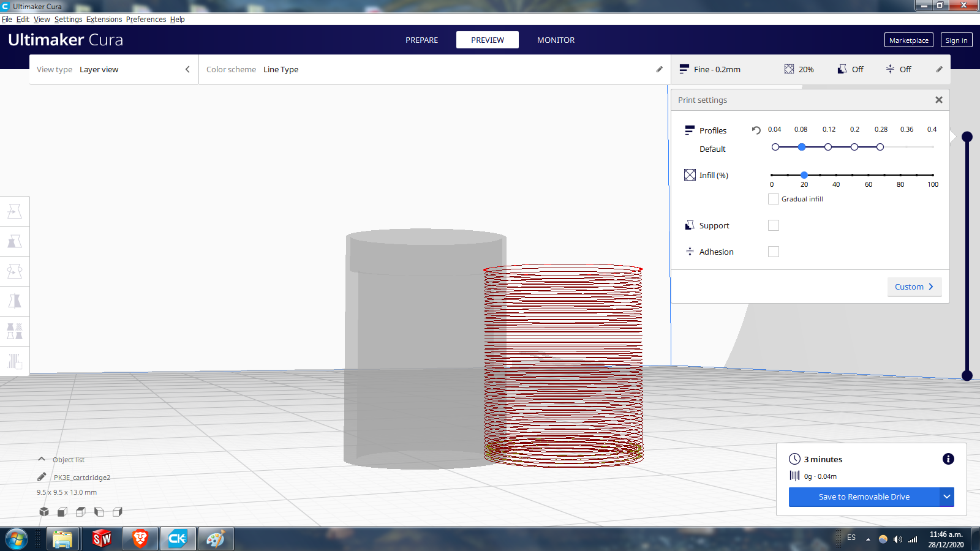
Task: Open the Windows Start menu
Action: pos(17,539)
